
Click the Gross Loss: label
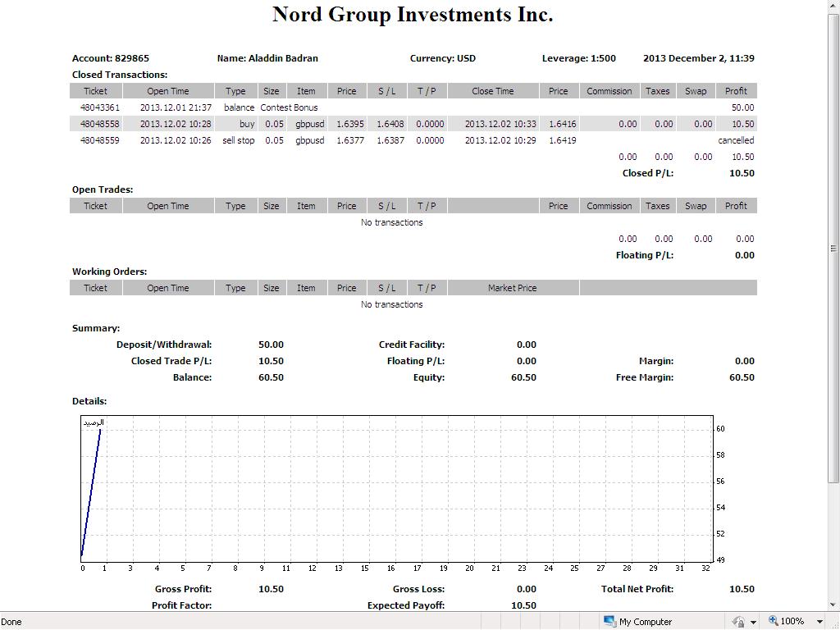pyautogui.click(x=418, y=589)
